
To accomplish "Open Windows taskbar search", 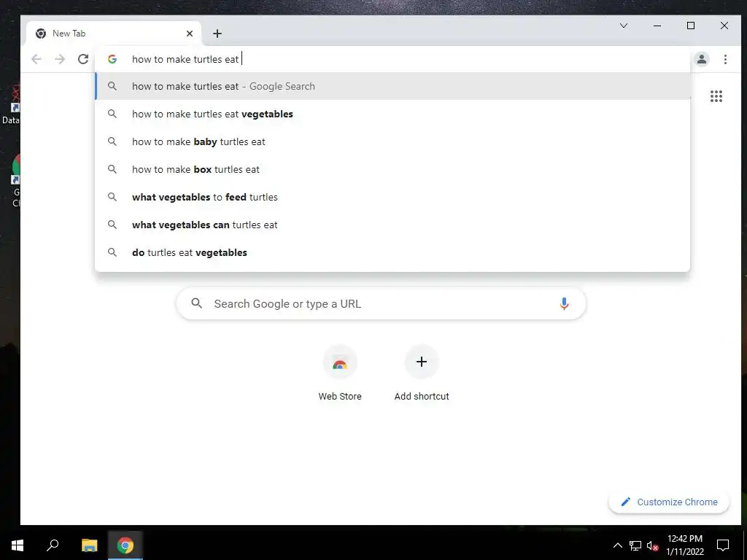I will point(53,545).
